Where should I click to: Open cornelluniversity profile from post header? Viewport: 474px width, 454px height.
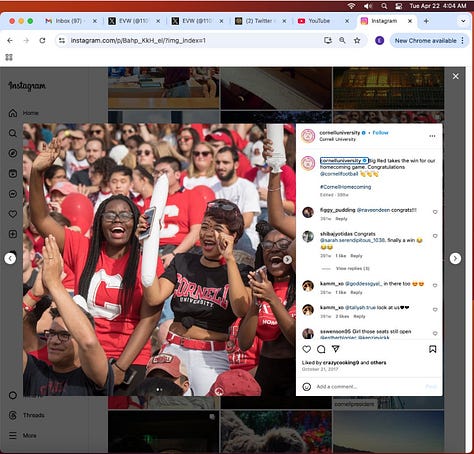(x=340, y=133)
